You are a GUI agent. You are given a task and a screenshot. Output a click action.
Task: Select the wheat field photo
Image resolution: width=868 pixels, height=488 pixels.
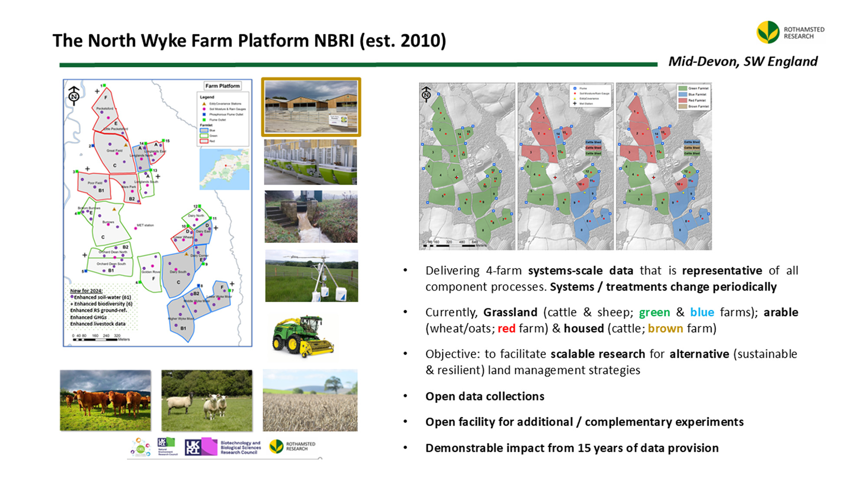click(x=310, y=400)
